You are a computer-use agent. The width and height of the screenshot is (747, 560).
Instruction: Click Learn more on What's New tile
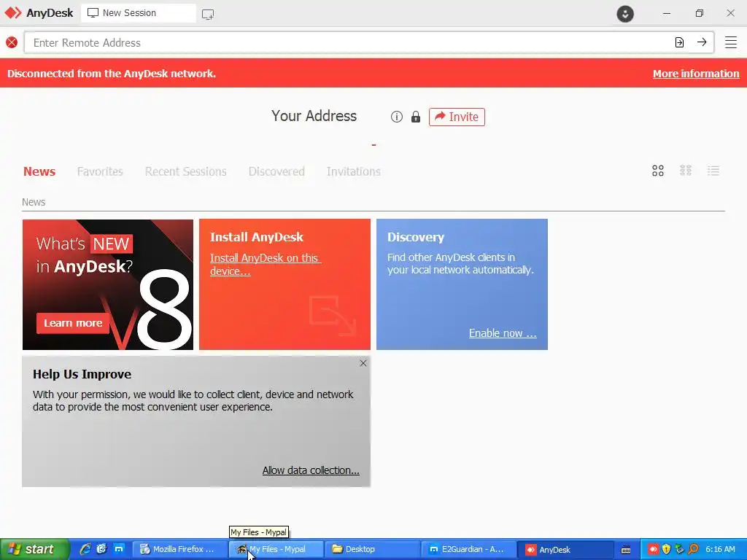[73, 323]
